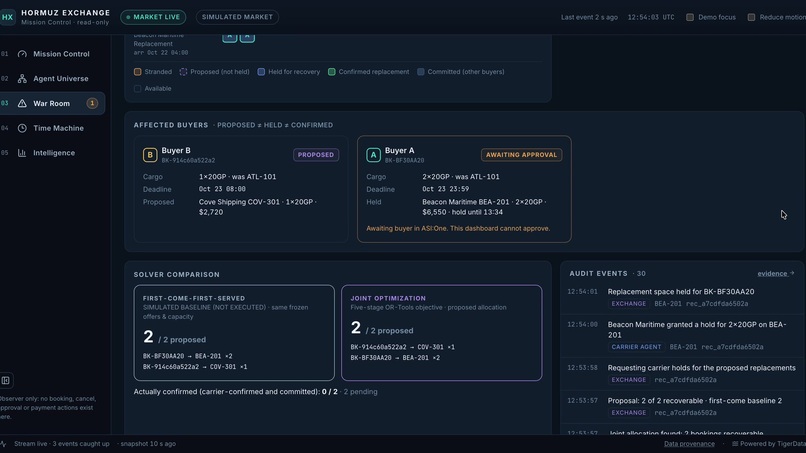The image size is (806, 453).
Task: Click audit event "Requesting carrier holds for the proposed replacements"
Action: (x=701, y=368)
